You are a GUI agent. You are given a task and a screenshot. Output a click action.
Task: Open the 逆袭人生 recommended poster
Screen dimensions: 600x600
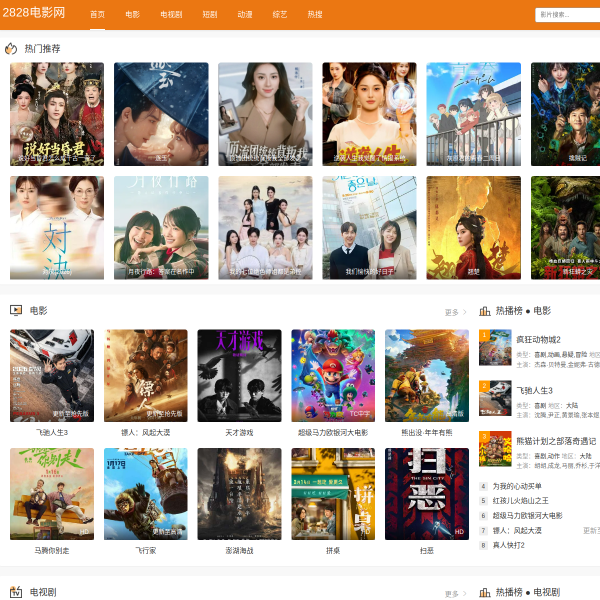point(369,114)
